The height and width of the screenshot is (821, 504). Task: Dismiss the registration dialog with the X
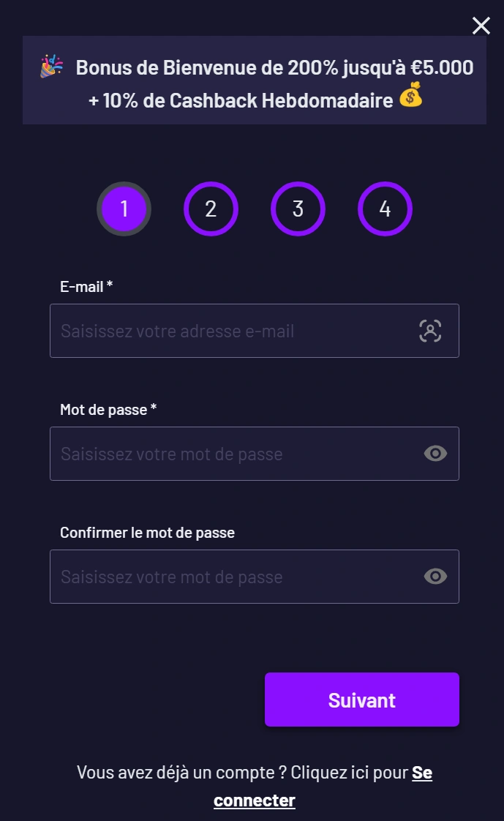tap(481, 26)
